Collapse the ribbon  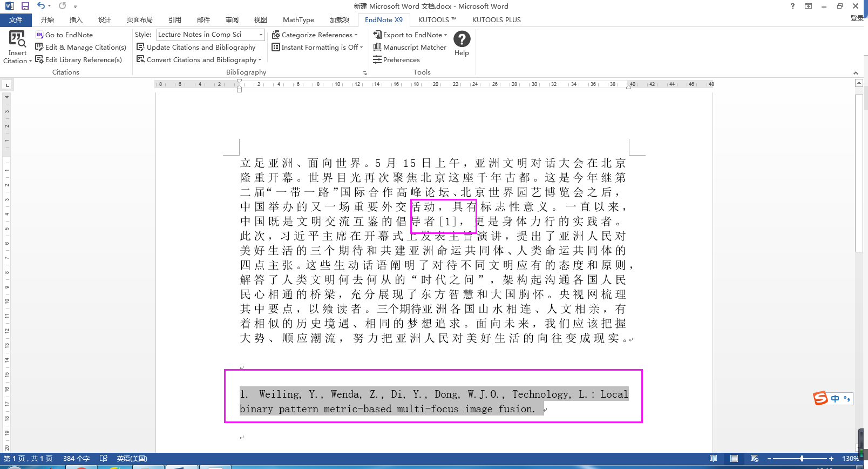[x=856, y=73]
